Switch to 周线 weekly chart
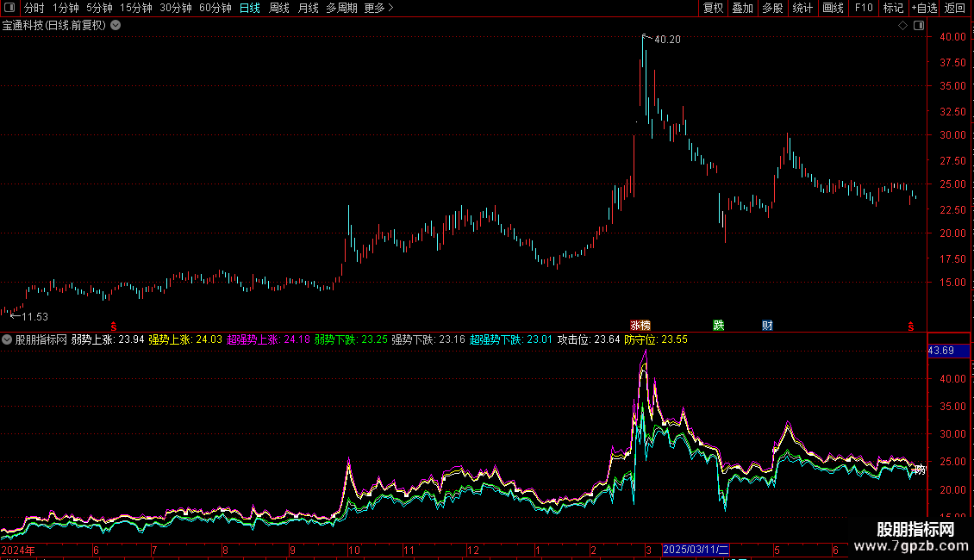The image size is (974, 560). click(x=279, y=8)
